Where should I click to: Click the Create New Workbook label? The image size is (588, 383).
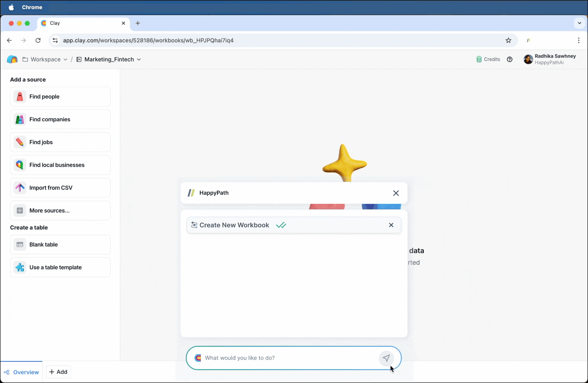pyautogui.click(x=234, y=225)
